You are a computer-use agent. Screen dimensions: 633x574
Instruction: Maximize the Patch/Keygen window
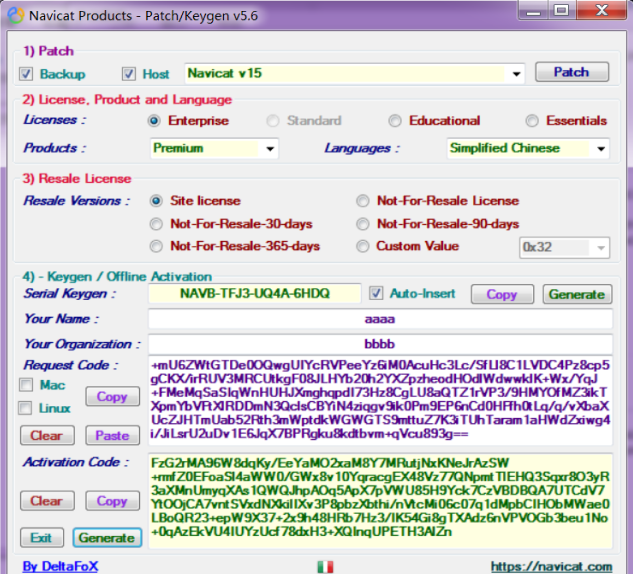pos(562,10)
